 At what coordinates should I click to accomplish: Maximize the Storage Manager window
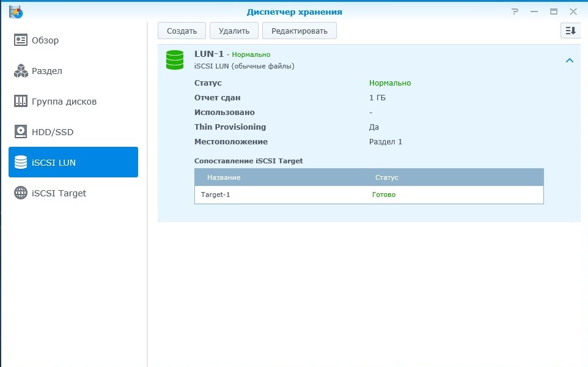coord(553,12)
